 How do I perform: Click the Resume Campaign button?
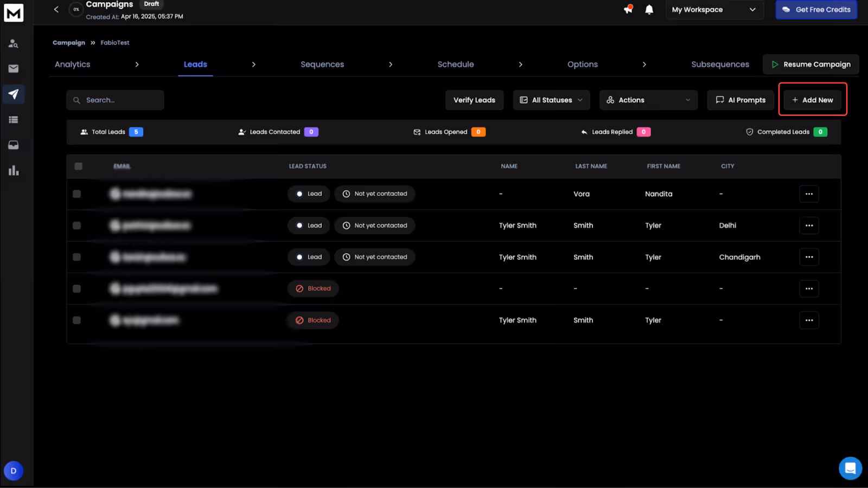pyautogui.click(x=810, y=64)
